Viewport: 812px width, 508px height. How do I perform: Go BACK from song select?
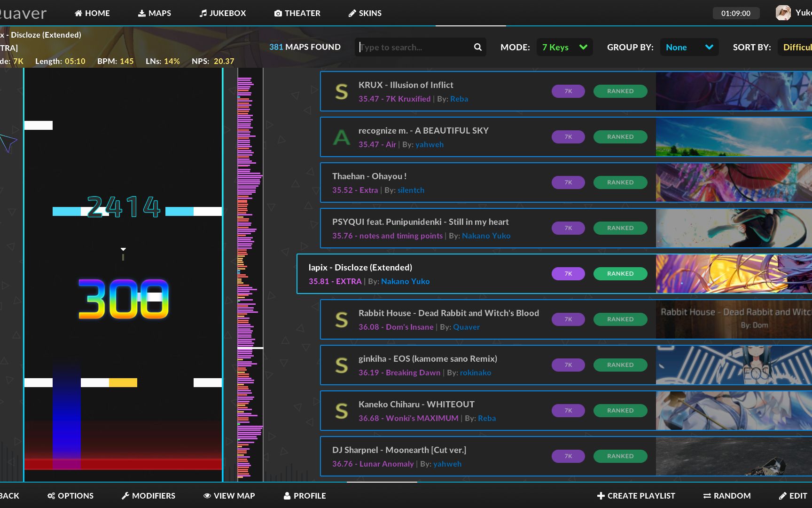9,496
